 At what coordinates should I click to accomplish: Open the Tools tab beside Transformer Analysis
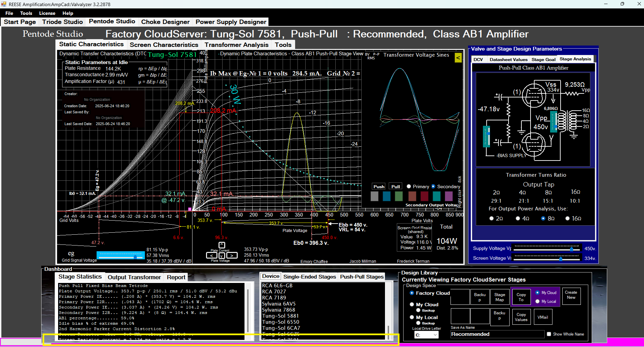point(283,45)
